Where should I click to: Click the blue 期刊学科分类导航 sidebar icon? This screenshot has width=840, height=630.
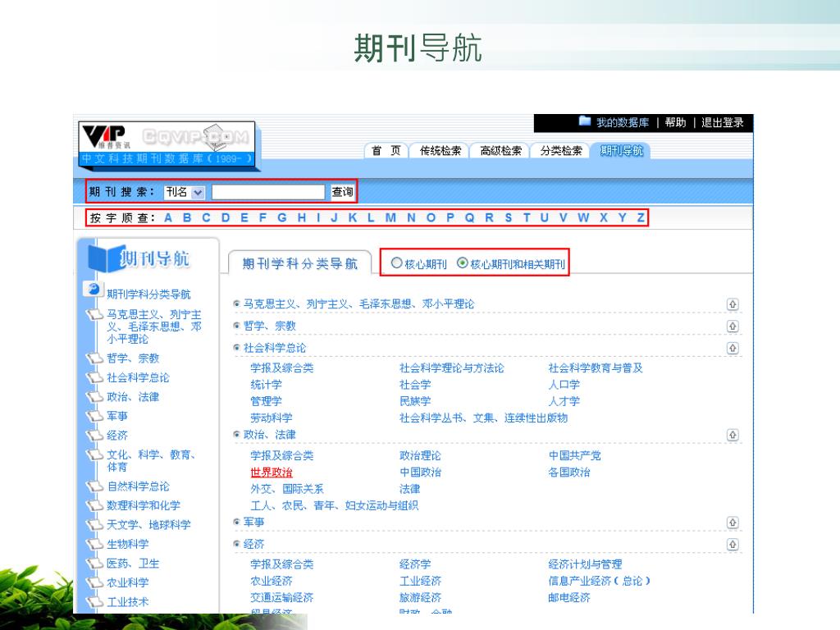click(x=92, y=289)
